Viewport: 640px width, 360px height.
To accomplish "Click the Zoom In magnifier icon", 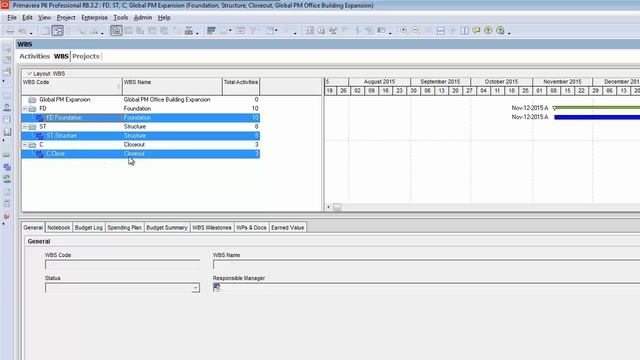I will 404,31.
